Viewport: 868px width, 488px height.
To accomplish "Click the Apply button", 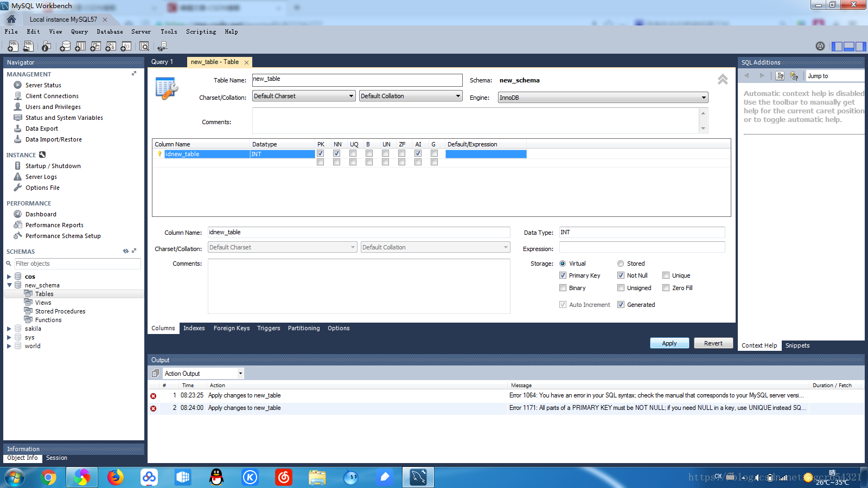I will coord(669,343).
